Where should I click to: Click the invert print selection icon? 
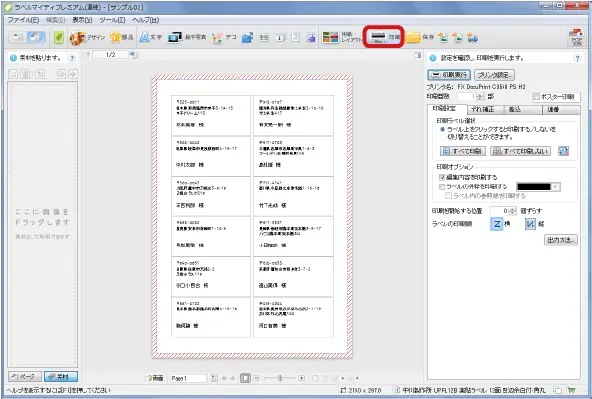pos(563,151)
